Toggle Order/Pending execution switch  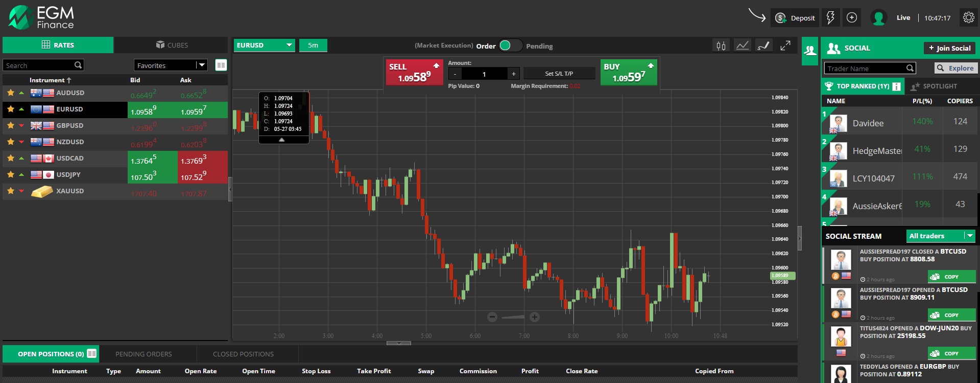pyautogui.click(x=510, y=46)
